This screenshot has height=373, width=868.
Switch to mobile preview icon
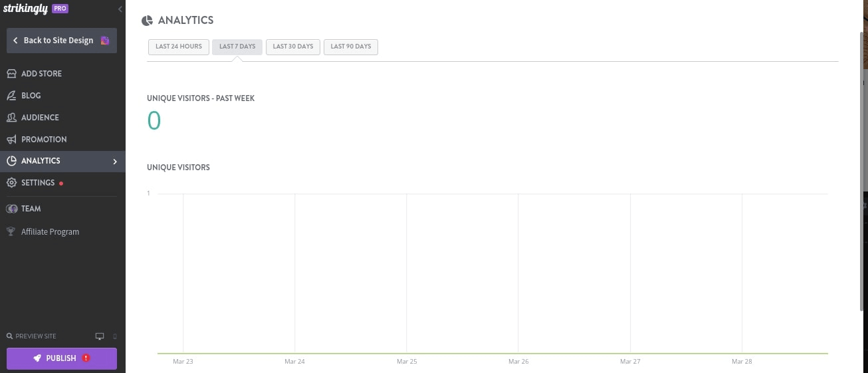click(x=115, y=336)
